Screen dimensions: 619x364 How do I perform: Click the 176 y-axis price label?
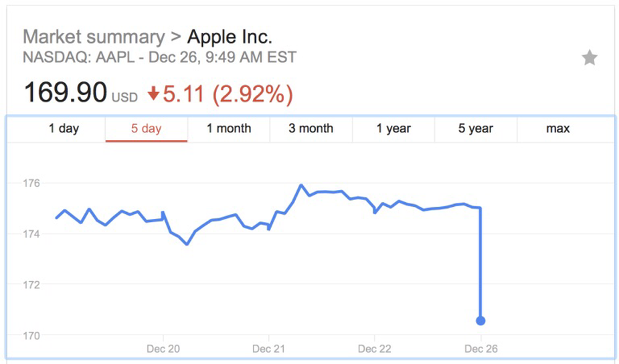tap(30, 183)
